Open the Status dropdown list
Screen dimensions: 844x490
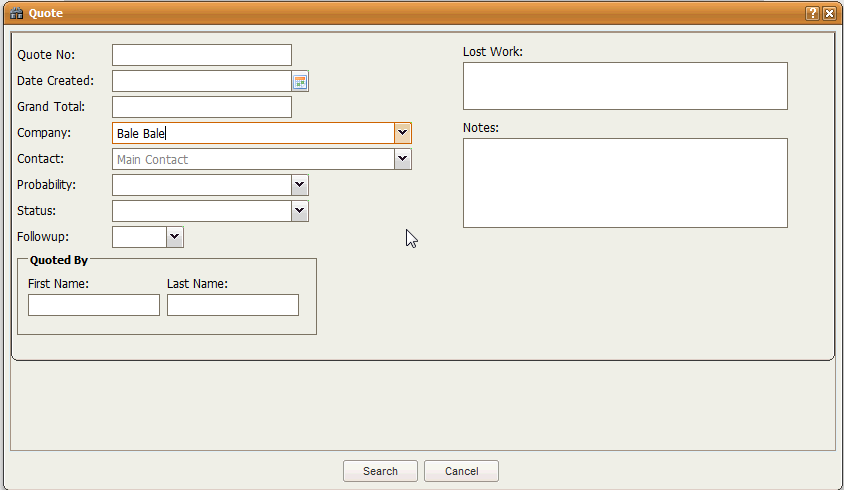[299, 211]
